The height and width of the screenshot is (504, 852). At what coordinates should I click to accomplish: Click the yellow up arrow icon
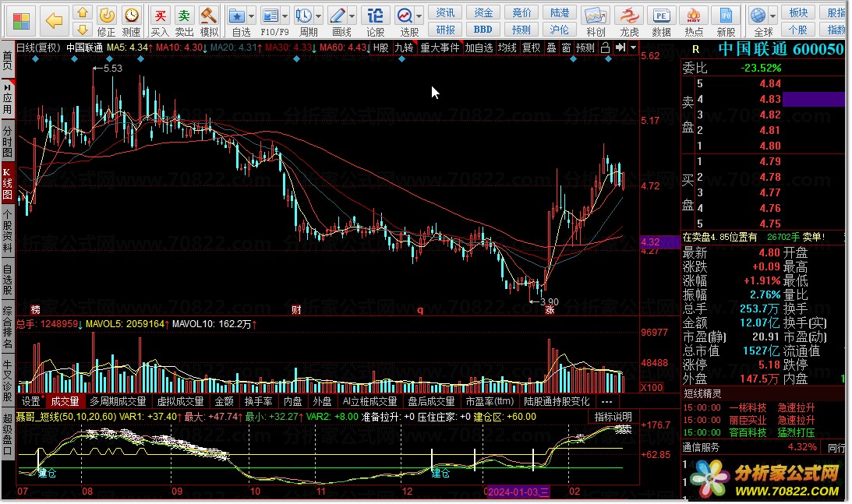click(82, 12)
